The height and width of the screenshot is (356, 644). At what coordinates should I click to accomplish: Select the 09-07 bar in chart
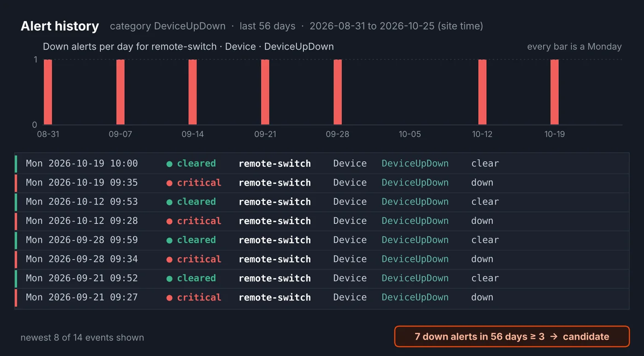121,92
